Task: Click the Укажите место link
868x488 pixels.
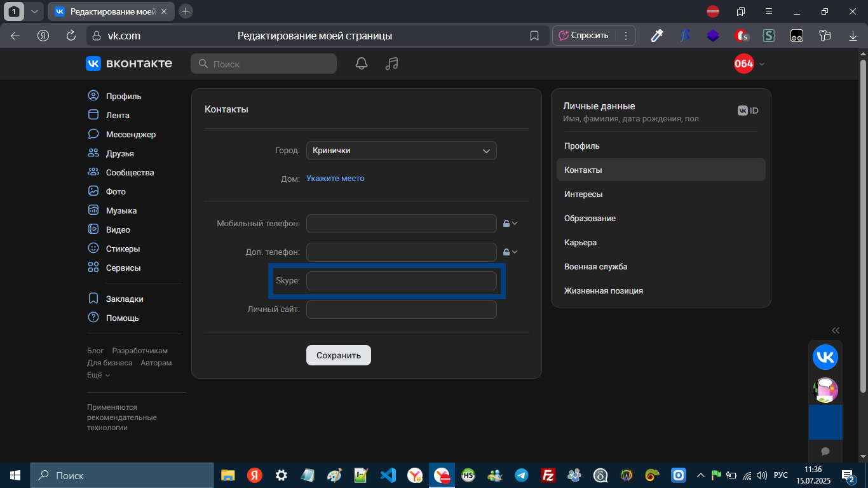Action: [x=336, y=179]
